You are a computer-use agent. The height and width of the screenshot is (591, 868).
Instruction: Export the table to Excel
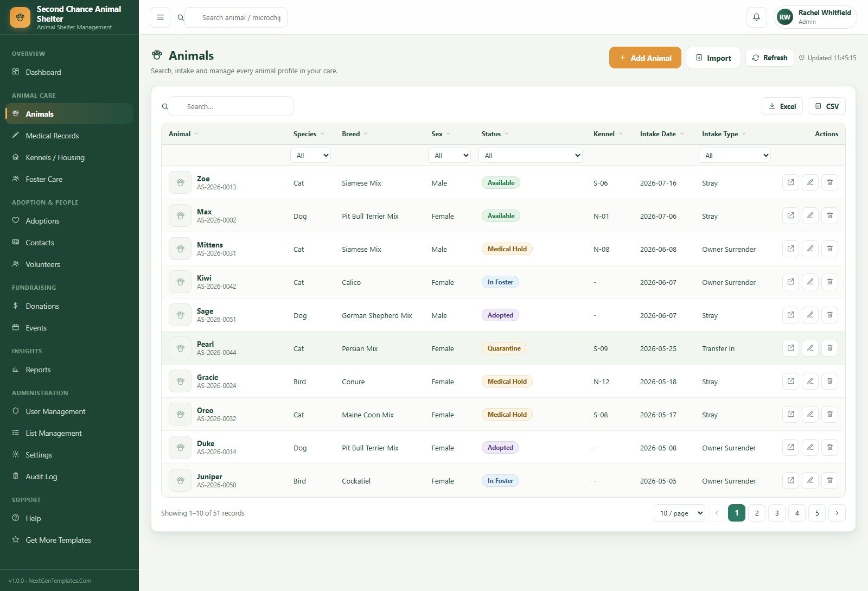pyautogui.click(x=782, y=106)
